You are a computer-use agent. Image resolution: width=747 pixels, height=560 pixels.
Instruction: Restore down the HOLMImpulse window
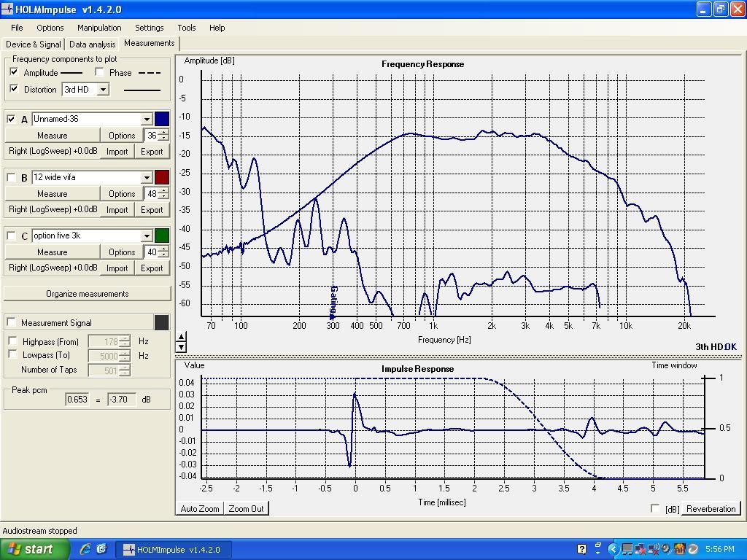pos(720,9)
